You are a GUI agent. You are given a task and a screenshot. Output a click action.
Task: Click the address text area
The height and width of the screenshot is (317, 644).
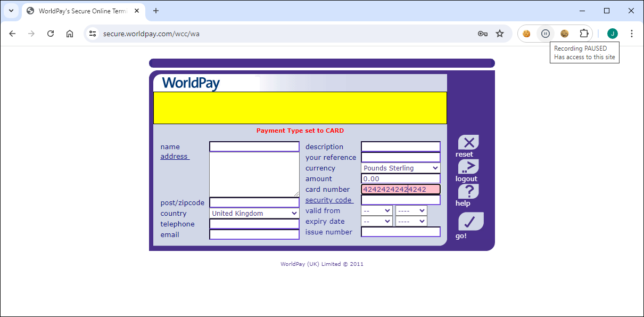(x=254, y=174)
